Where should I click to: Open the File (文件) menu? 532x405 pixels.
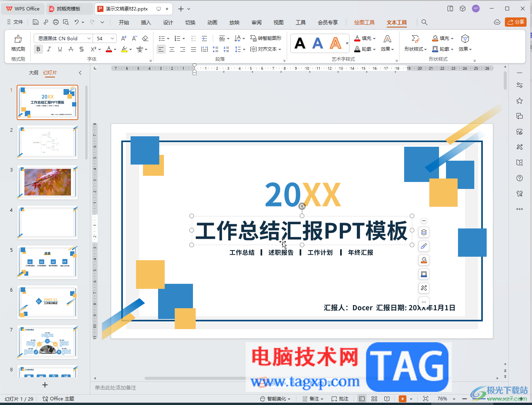[15, 22]
